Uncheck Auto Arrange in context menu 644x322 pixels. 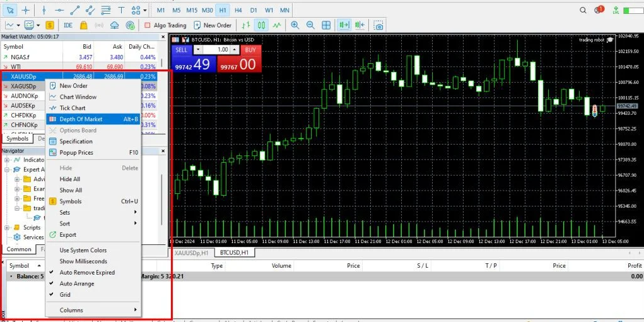(x=76, y=283)
